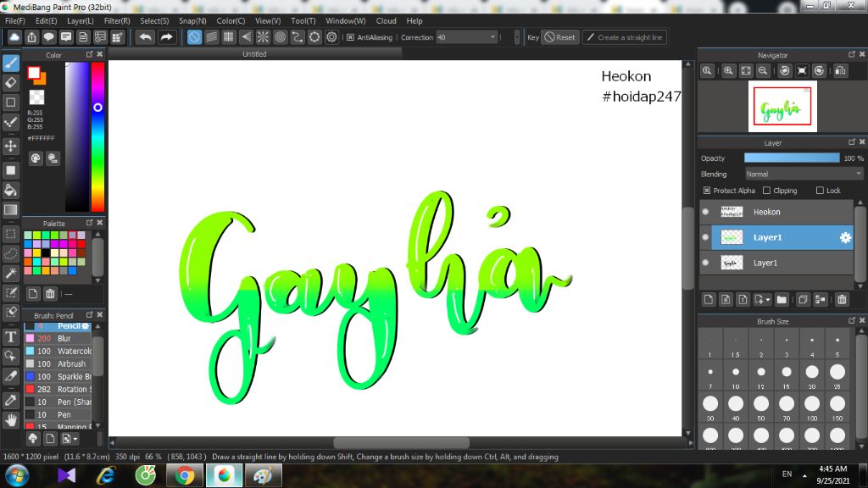Select the Eraser tool
The width and height of the screenshot is (868, 488).
10,83
